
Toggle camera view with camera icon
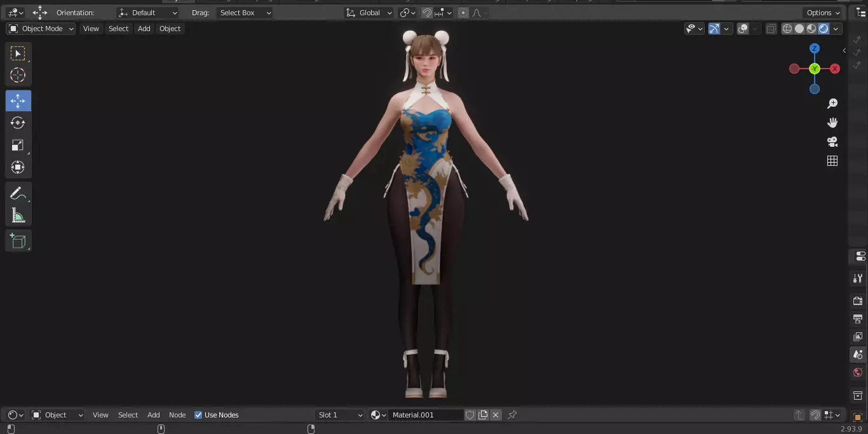832,142
